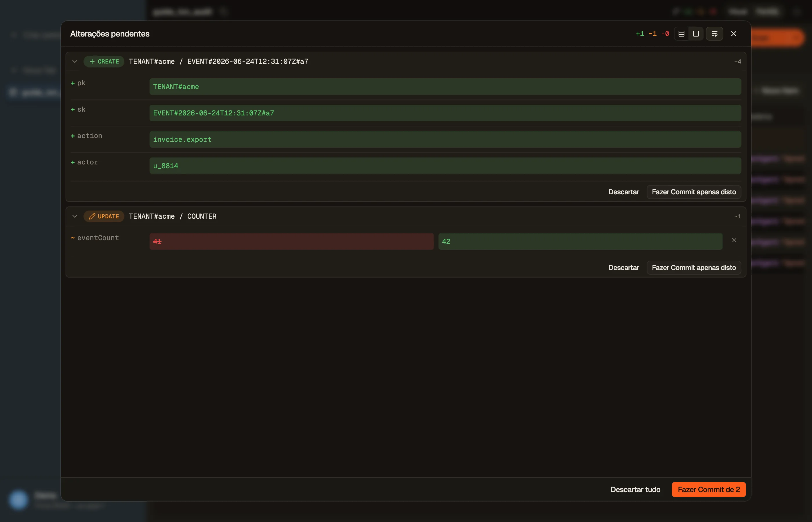The width and height of the screenshot is (812, 522).
Task: Click Descartar tudo
Action: point(635,490)
